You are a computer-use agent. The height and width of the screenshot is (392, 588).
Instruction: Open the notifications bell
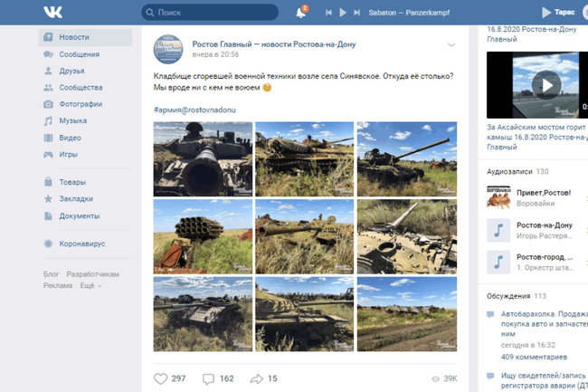(301, 13)
